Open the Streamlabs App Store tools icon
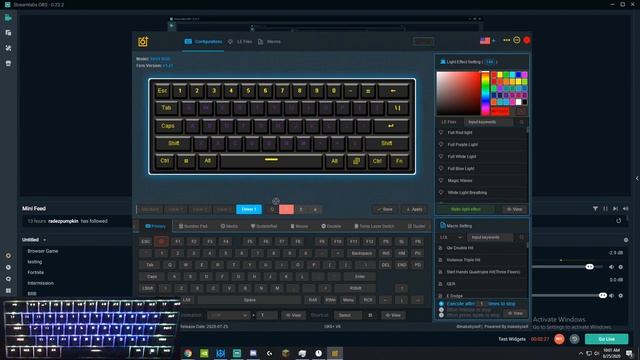This screenshot has height=360, width=640. (x=8, y=48)
